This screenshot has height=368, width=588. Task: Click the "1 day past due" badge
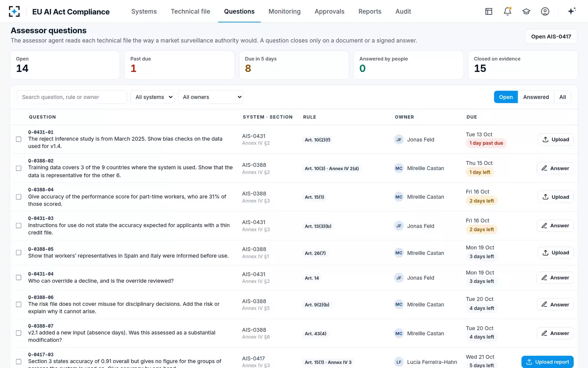point(486,143)
